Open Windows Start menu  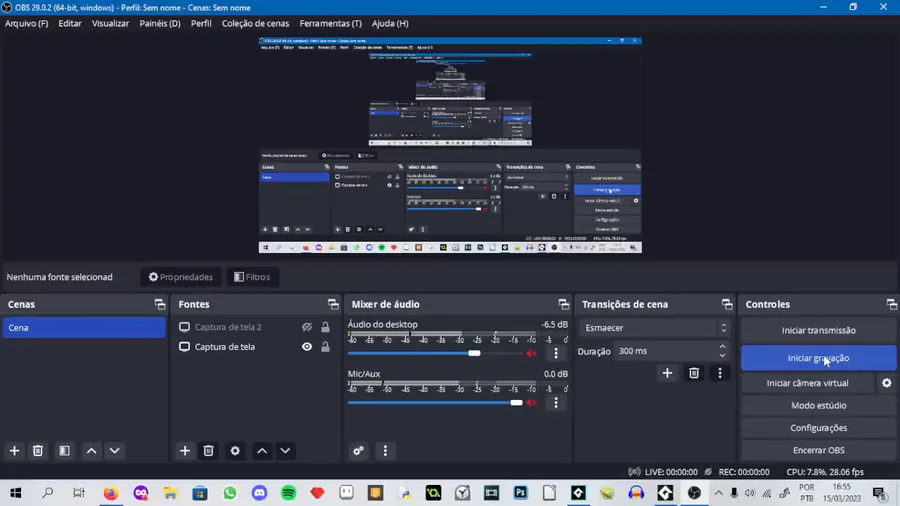(15, 493)
